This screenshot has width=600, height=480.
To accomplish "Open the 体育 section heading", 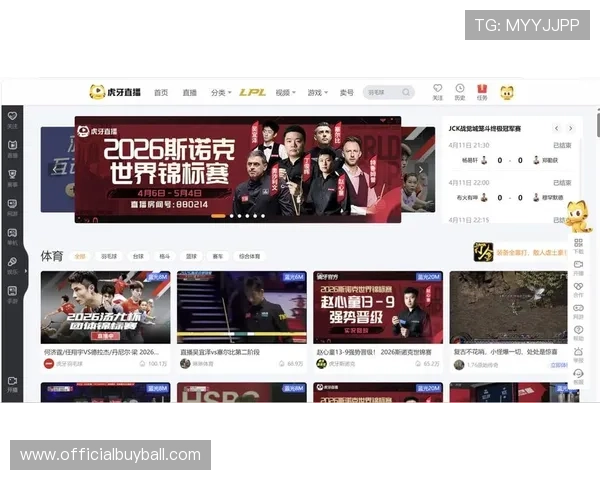I will click(52, 256).
